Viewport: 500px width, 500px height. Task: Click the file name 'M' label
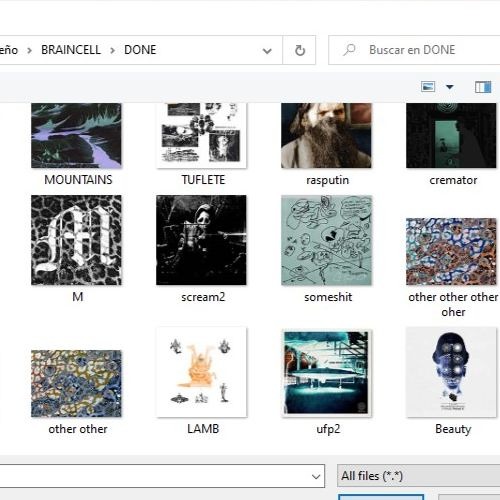(77, 297)
